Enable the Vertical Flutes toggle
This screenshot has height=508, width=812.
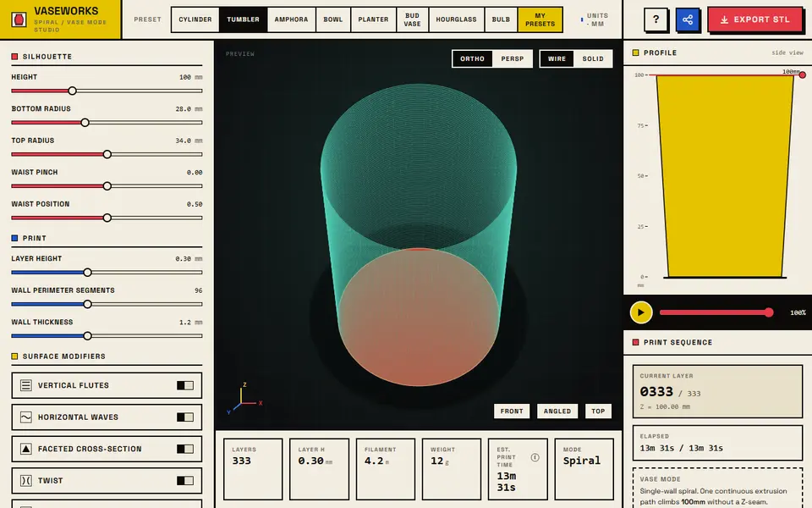pos(185,385)
